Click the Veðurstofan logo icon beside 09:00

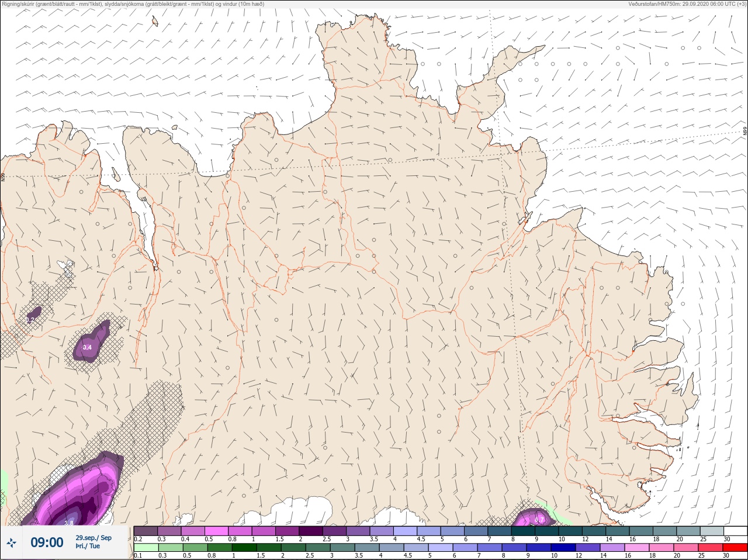(x=11, y=542)
